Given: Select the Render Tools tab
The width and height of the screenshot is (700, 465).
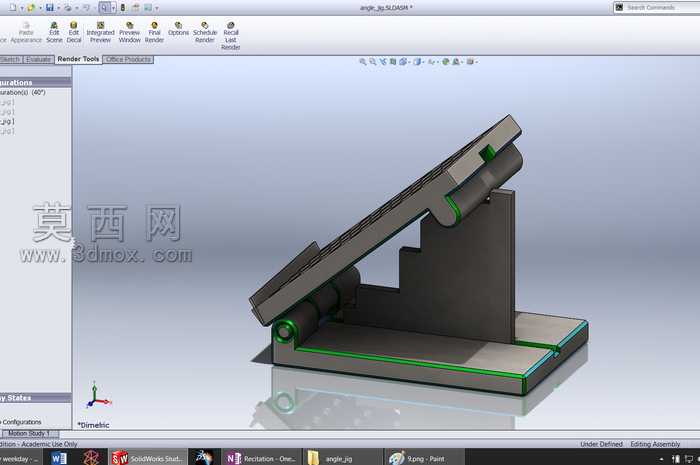Looking at the screenshot, I should [x=78, y=59].
